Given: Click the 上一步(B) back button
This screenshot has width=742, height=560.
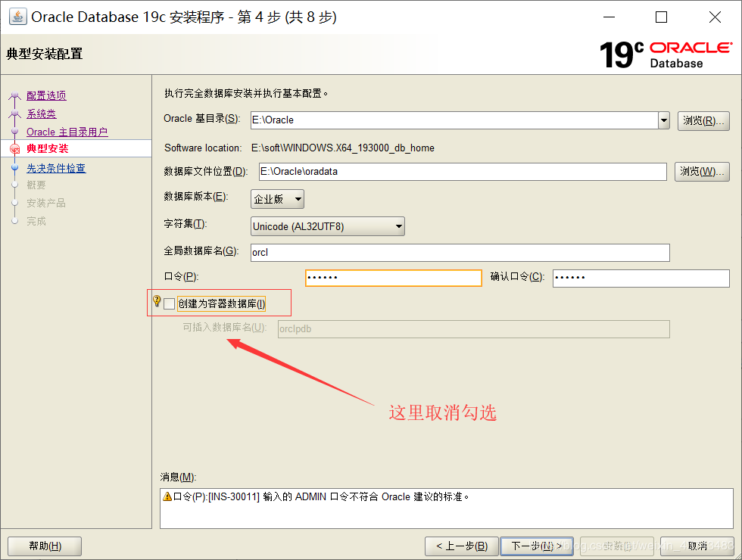Looking at the screenshot, I should click(462, 546).
